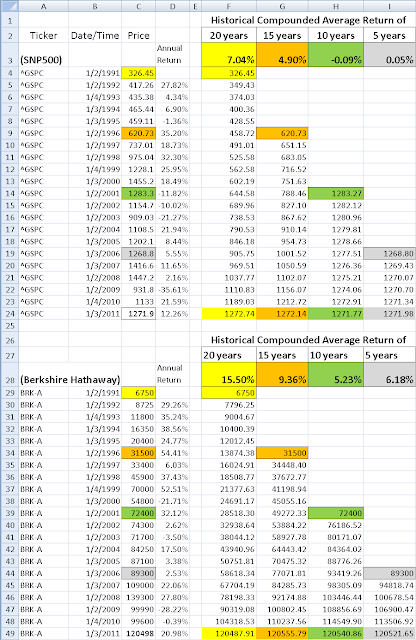The image size is (416, 640).
Task: Click the select-all corner of the sheet
Action: tap(9, 7)
